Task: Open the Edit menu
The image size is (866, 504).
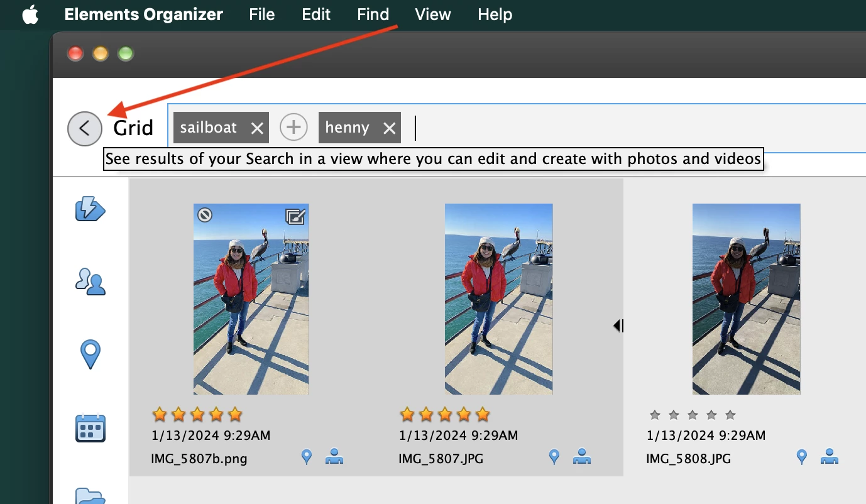Action: [x=316, y=14]
